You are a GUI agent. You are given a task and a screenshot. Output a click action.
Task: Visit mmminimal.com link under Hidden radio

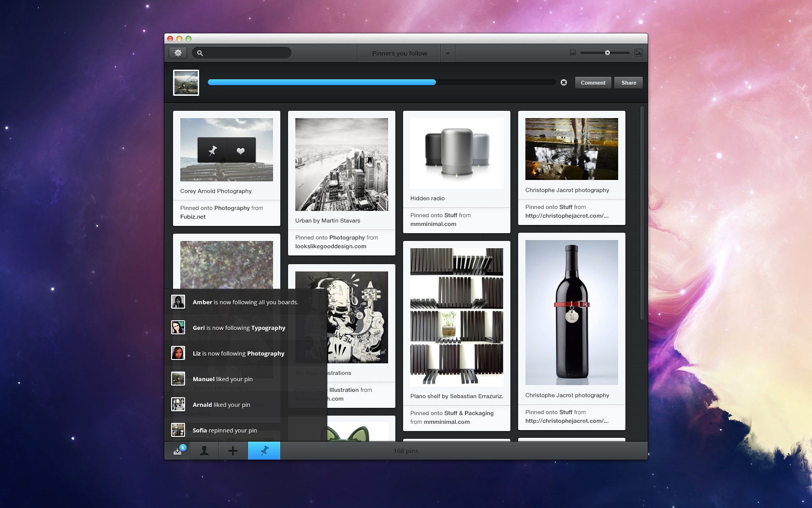tap(433, 224)
